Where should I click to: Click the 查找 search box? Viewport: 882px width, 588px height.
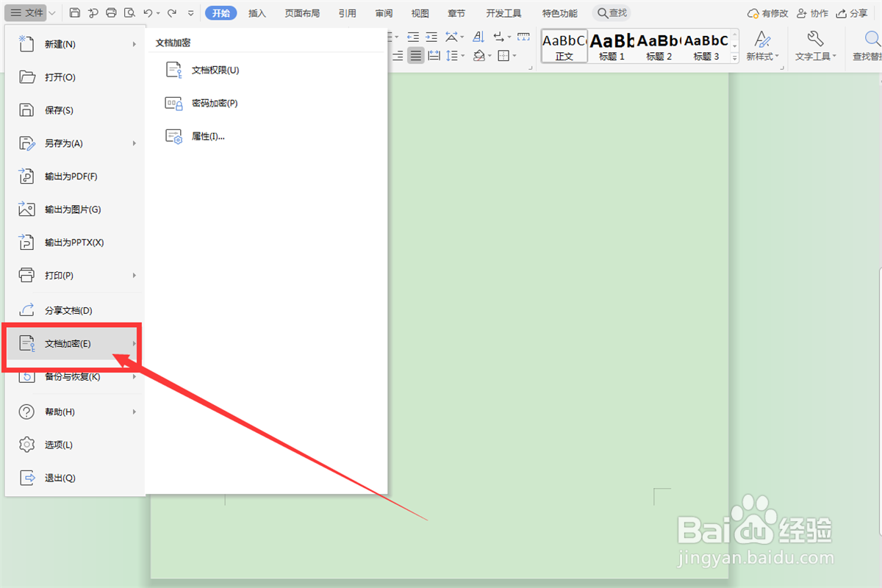(612, 13)
